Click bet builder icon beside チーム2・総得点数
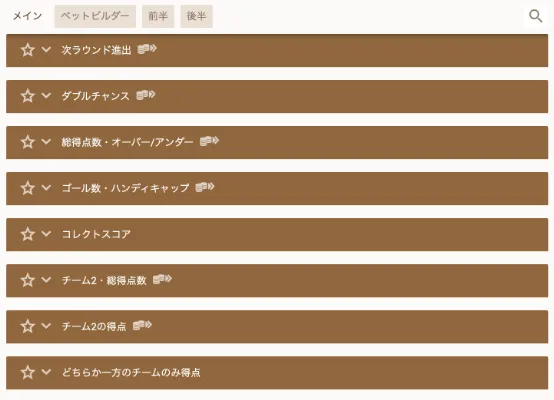This screenshot has height=400, width=554. (x=163, y=279)
